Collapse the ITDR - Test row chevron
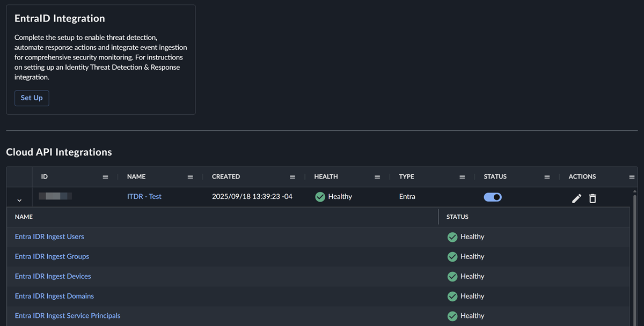 click(x=19, y=200)
